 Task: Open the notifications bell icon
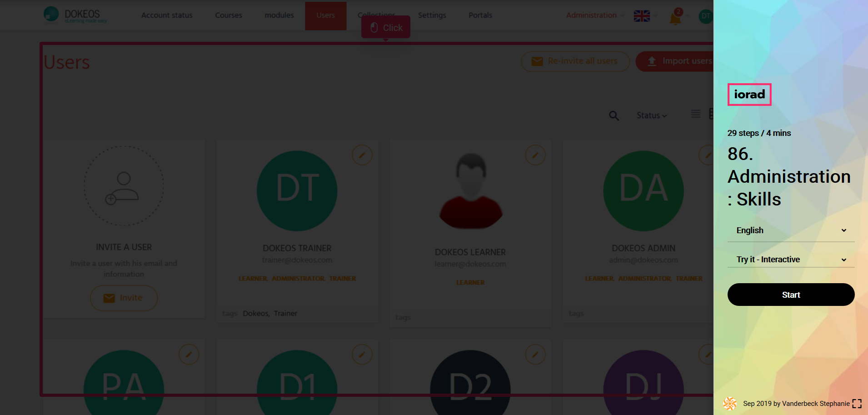[x=675, y=18]
